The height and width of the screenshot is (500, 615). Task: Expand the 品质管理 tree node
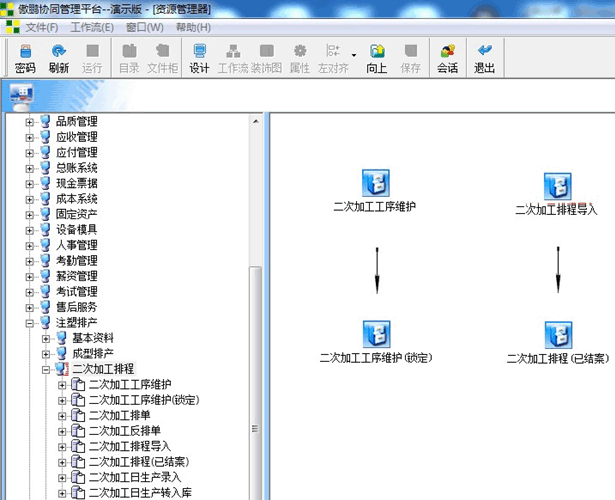30,122
